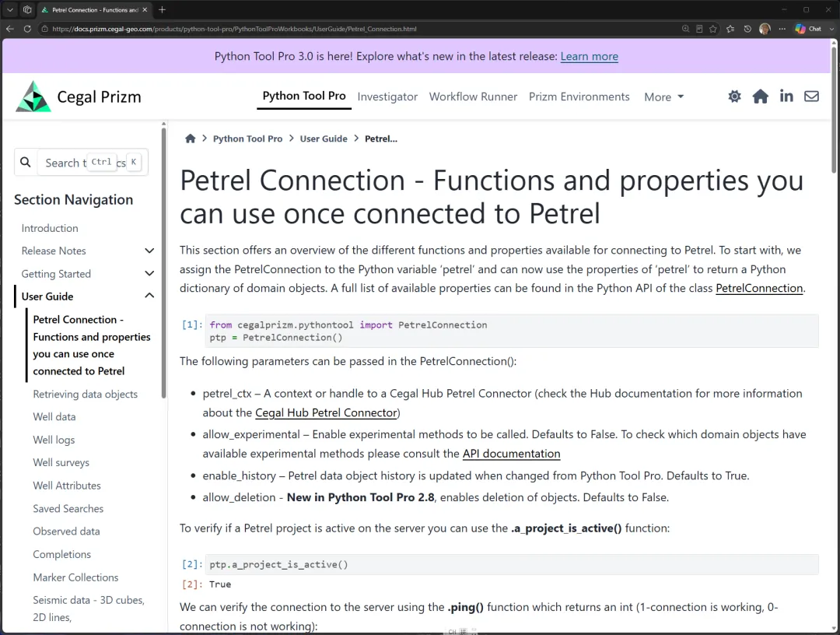The width and height of the screenshot is (840, 635).
Task: Click User Guide breadcrumb
Action: [324, 139]
